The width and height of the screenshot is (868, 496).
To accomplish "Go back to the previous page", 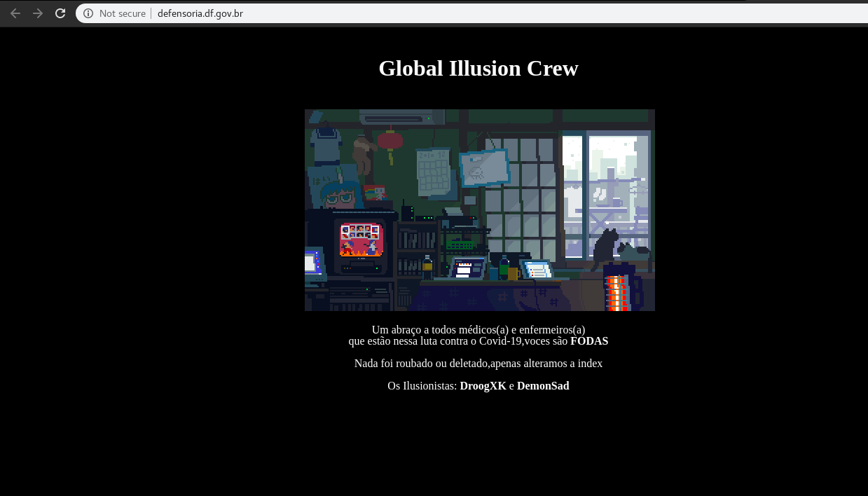I will (15, 13).
